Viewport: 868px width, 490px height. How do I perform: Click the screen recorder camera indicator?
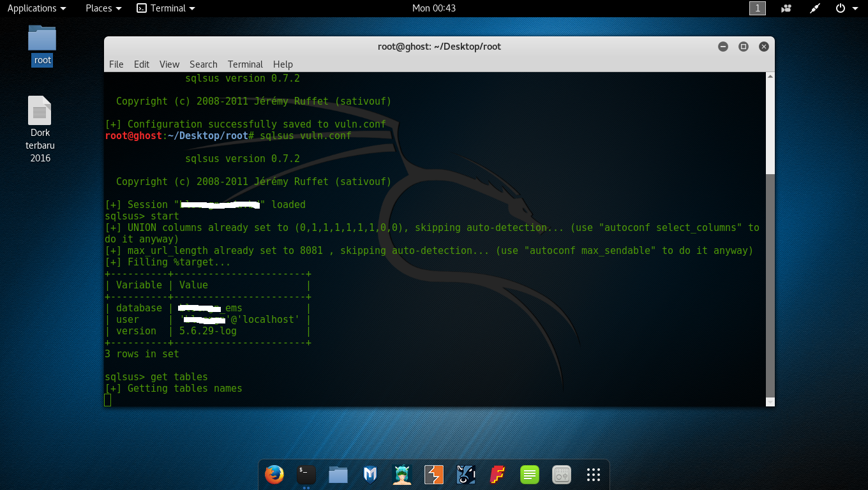(x=786, y=8)
